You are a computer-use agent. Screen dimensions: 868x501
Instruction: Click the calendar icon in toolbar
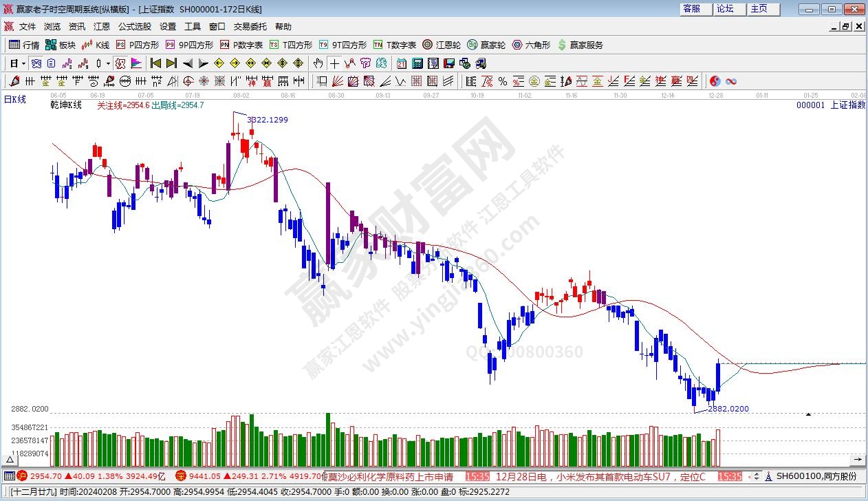click(401, 63)
